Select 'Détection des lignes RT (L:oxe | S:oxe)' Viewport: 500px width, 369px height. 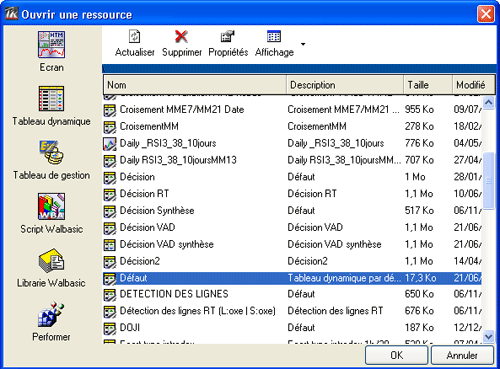click(x=198, y=311)
